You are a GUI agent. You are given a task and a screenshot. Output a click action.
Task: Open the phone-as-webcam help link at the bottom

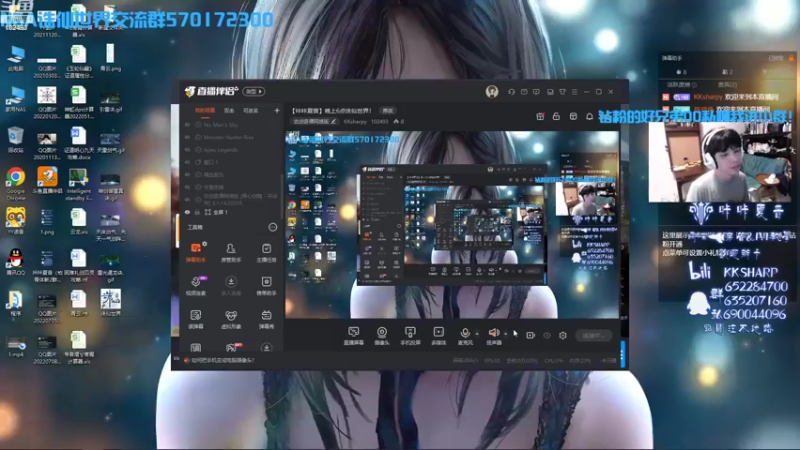[220, 360]
